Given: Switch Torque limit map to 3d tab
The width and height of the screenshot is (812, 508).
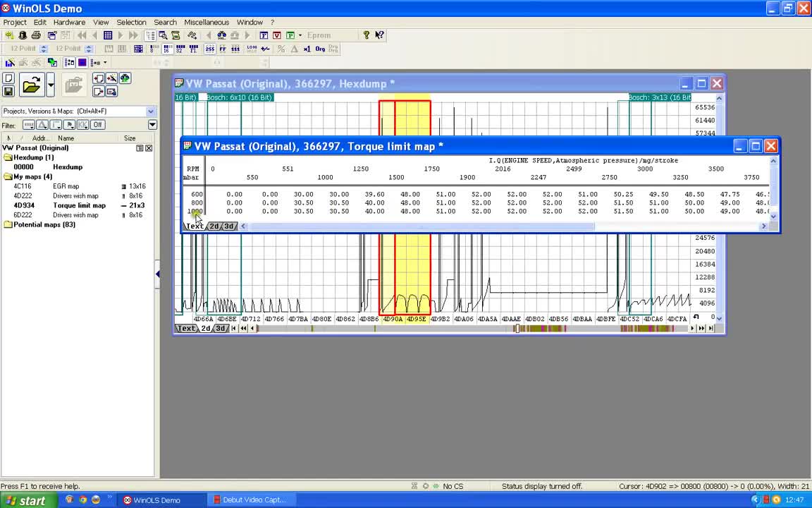Looking at the screenshot, I should (x=229, y=226).
